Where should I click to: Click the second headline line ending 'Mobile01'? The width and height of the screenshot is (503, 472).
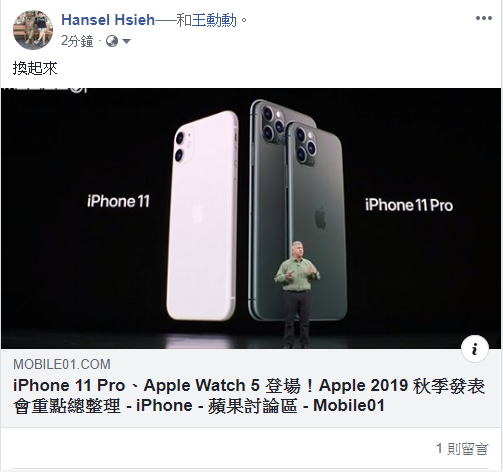click(x=199, y=406)
